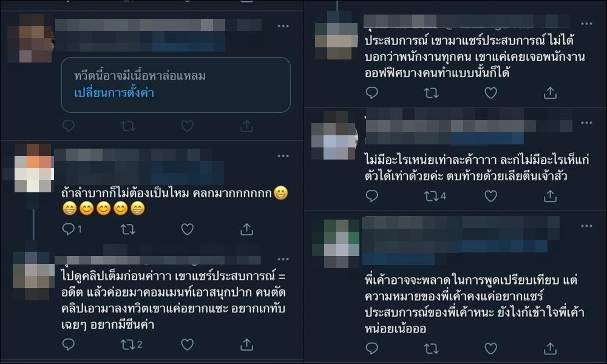The width and height of the screenshot is (607, 364).
Task: Share the tweet starting with พี่เค้าอาจจะพลาด
Action: (x=550, y=348)
